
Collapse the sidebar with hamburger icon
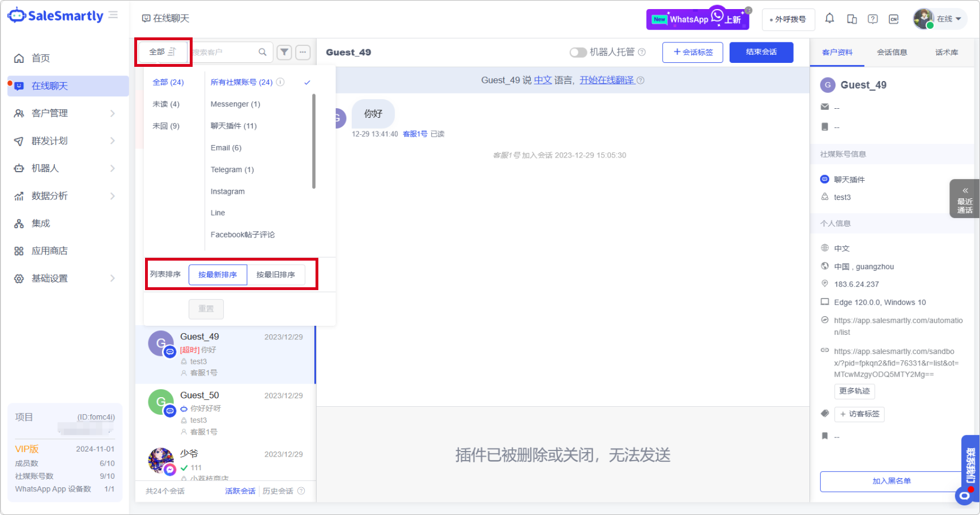tap(113, 15)
